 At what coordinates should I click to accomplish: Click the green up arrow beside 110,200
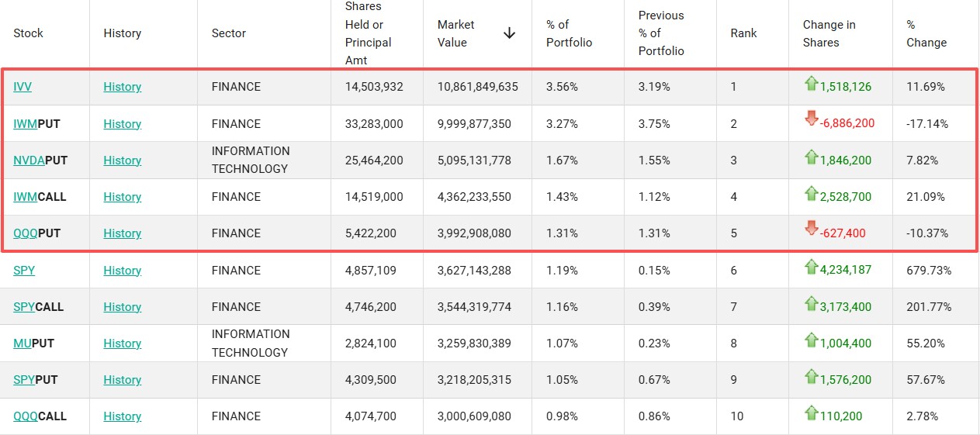point(811,413)
